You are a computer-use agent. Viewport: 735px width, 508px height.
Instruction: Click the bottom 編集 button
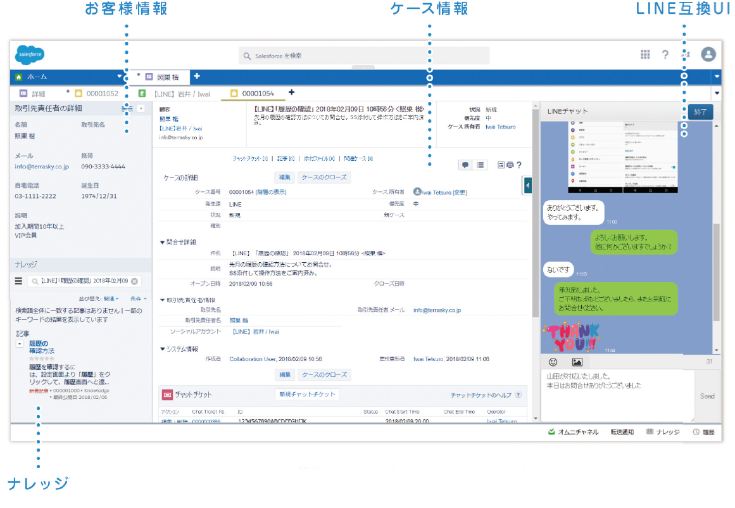click(285, 374)
